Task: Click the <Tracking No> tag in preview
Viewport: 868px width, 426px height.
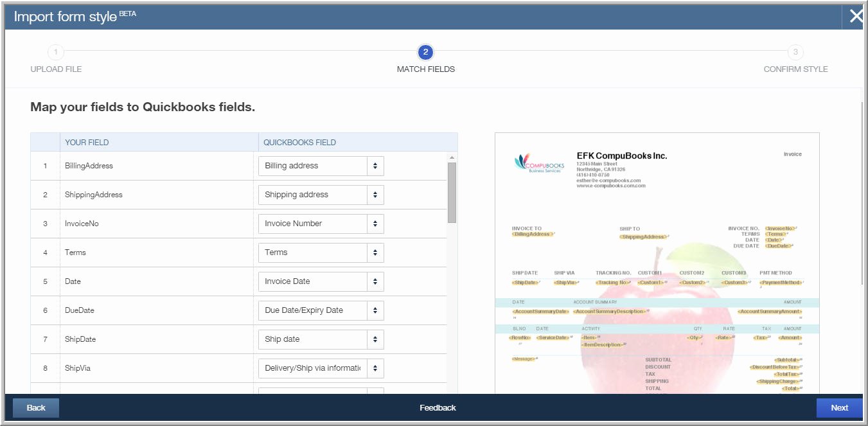Action: [x=612, y=283]
